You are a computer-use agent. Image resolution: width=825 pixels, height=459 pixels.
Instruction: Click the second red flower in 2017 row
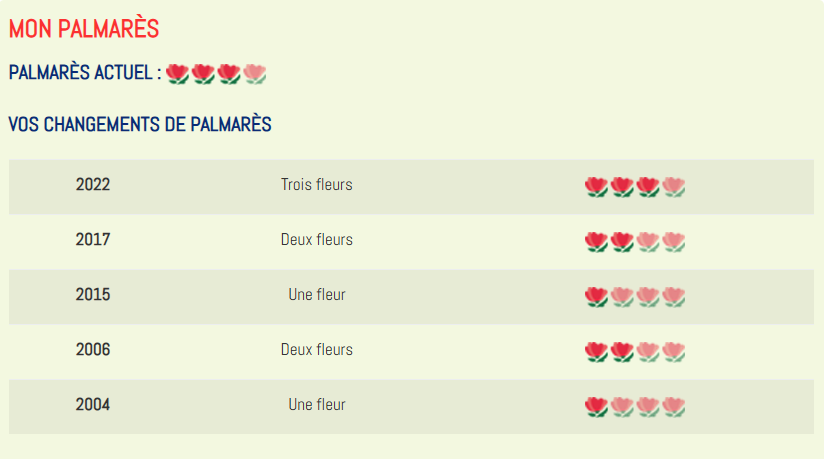tap(622, 242)
